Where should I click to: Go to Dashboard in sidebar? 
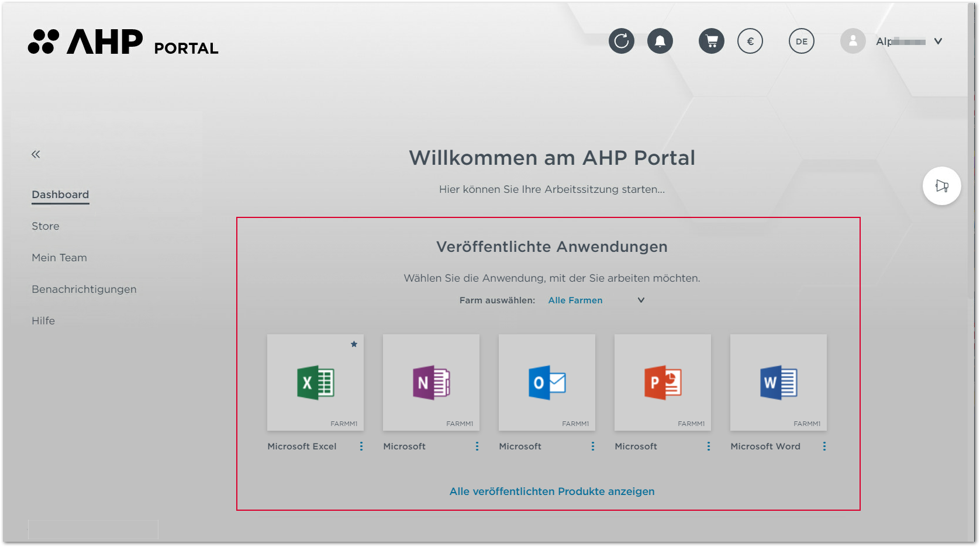coord(60,195)
